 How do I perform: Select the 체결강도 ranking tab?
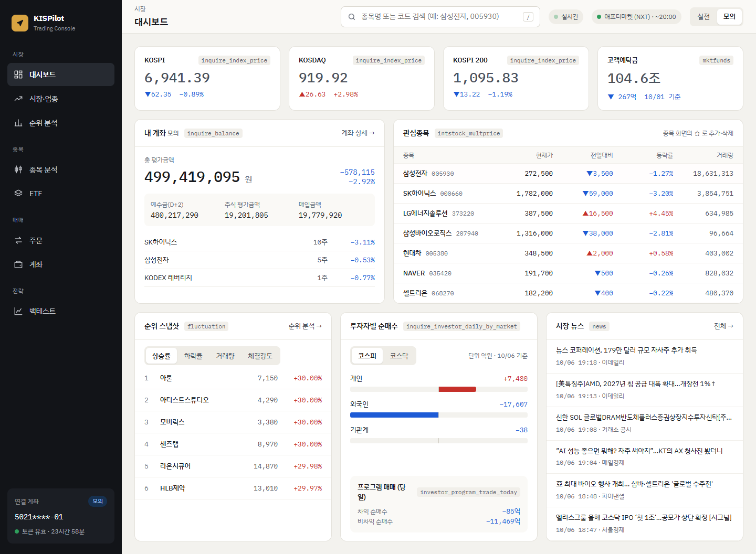(260, 356)
